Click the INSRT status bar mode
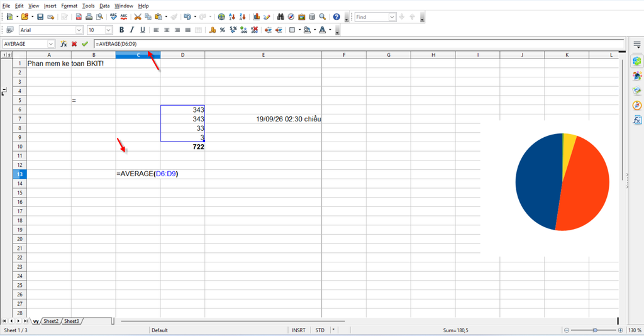The width and height of the screenshot is (644, 336). (299, 330)
